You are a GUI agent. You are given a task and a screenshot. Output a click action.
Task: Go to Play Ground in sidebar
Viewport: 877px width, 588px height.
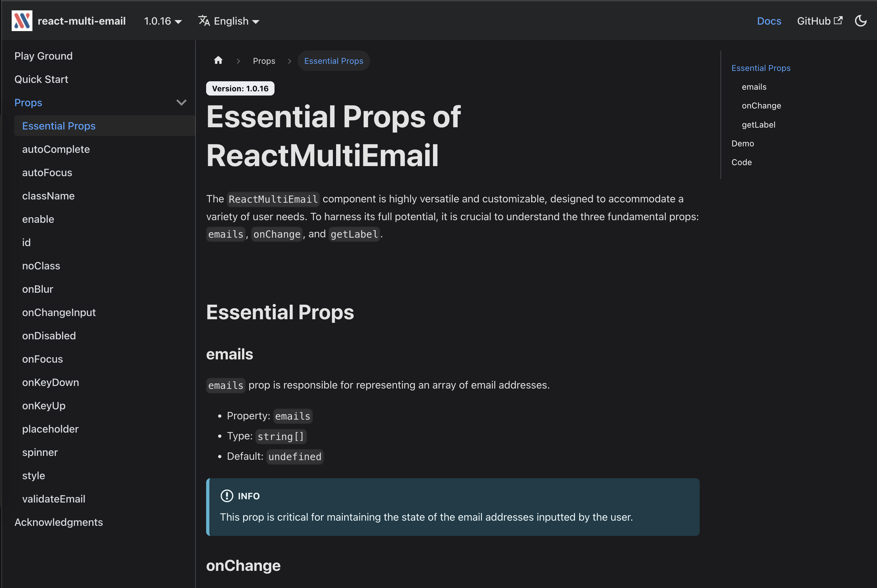coord(43,56)
